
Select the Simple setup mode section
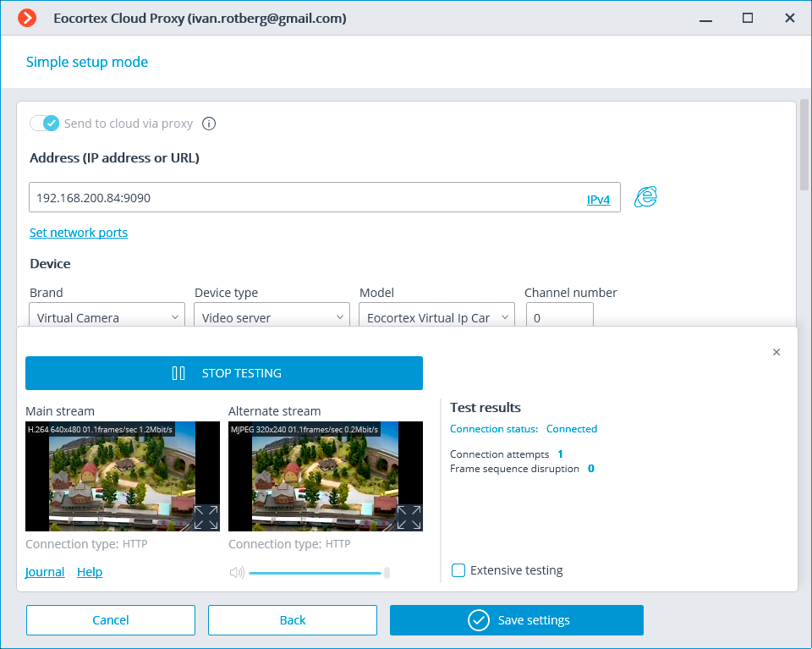point(86,62)
